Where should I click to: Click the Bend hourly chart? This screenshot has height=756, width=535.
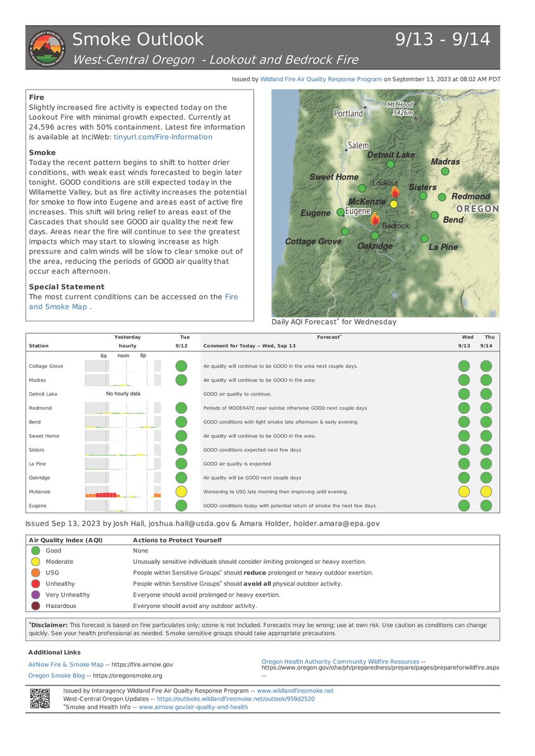123,421
